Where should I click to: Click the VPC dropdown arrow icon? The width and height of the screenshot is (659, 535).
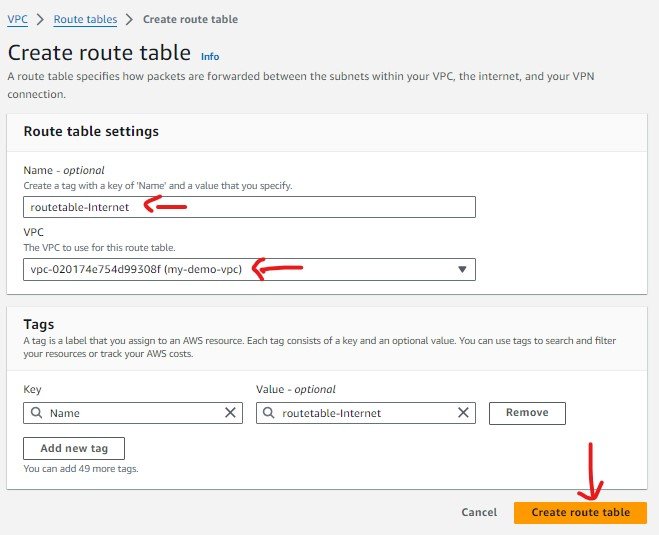[462, 270]
